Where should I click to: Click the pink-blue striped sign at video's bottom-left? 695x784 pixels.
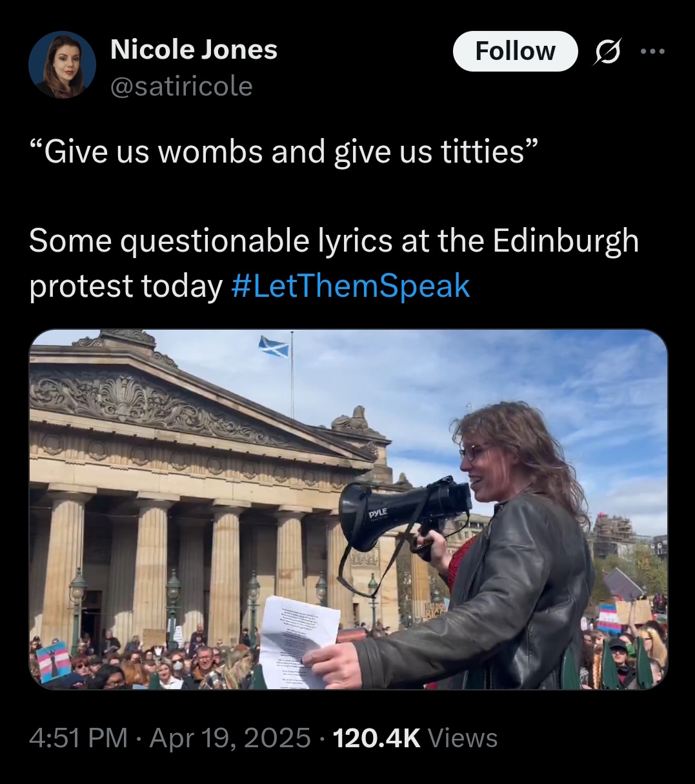click(54, 661)
